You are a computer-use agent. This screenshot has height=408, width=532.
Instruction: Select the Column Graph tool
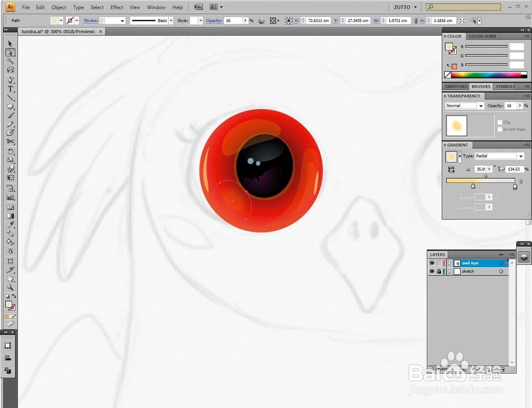10,197
